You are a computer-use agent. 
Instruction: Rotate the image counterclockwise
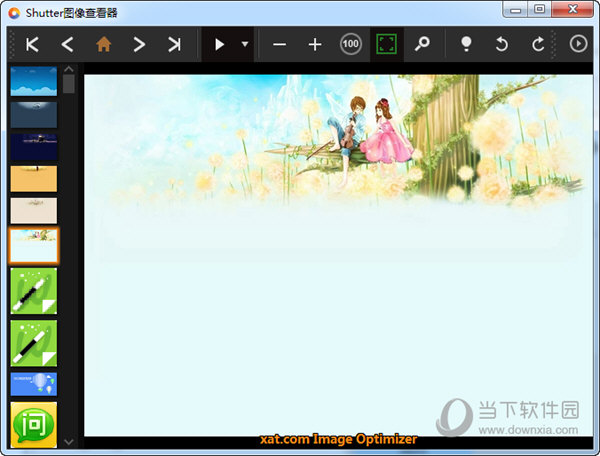[501, 44]
